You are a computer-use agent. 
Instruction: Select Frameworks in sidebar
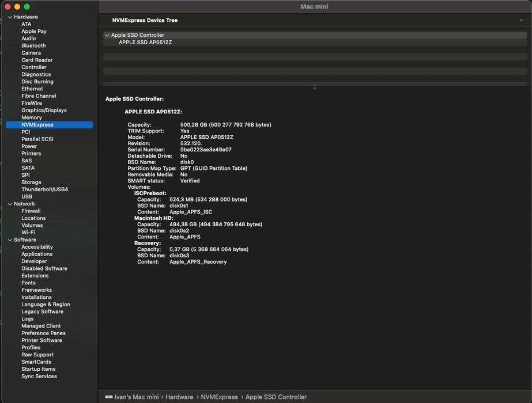point(37,290)
